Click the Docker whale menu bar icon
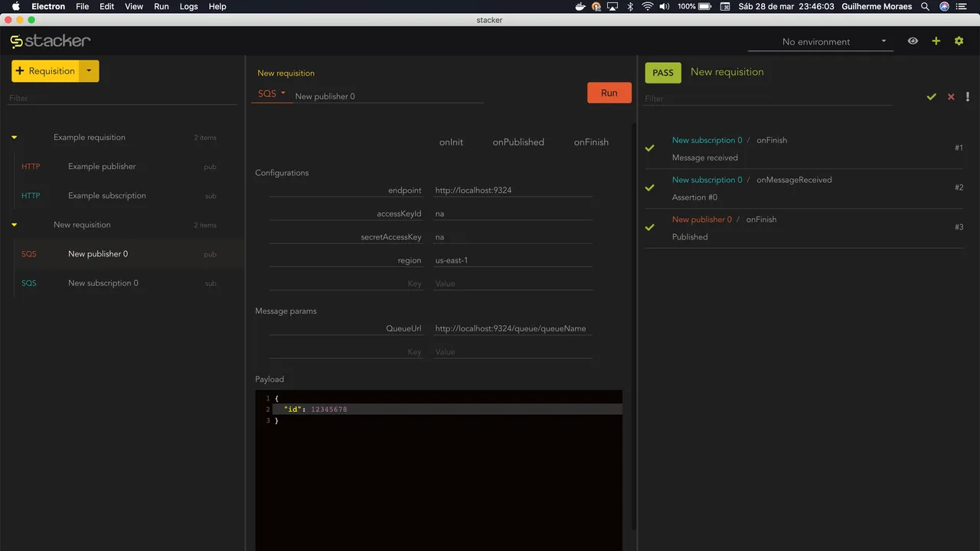The height and width of the screenshot is (551, 980). [580, 6]
